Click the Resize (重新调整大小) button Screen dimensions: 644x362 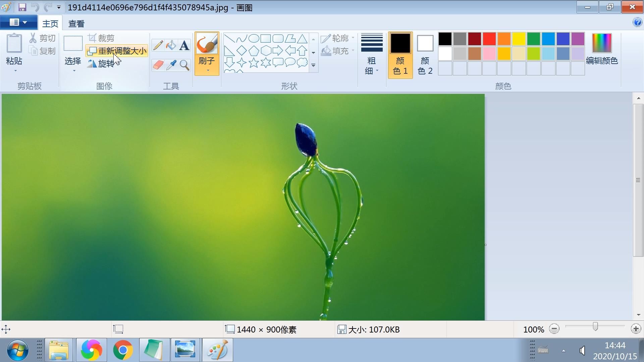tap(117, 51)
